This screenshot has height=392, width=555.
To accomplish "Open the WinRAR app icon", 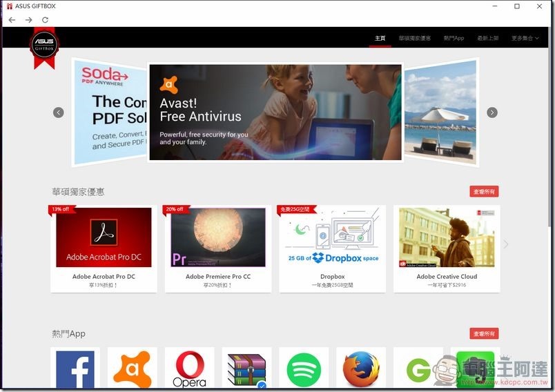I will [246, 369].
